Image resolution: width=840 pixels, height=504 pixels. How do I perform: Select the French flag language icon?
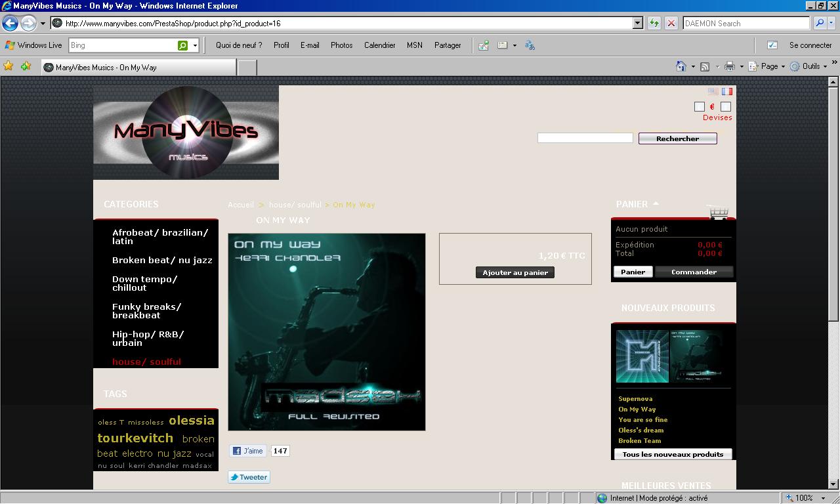727,91
